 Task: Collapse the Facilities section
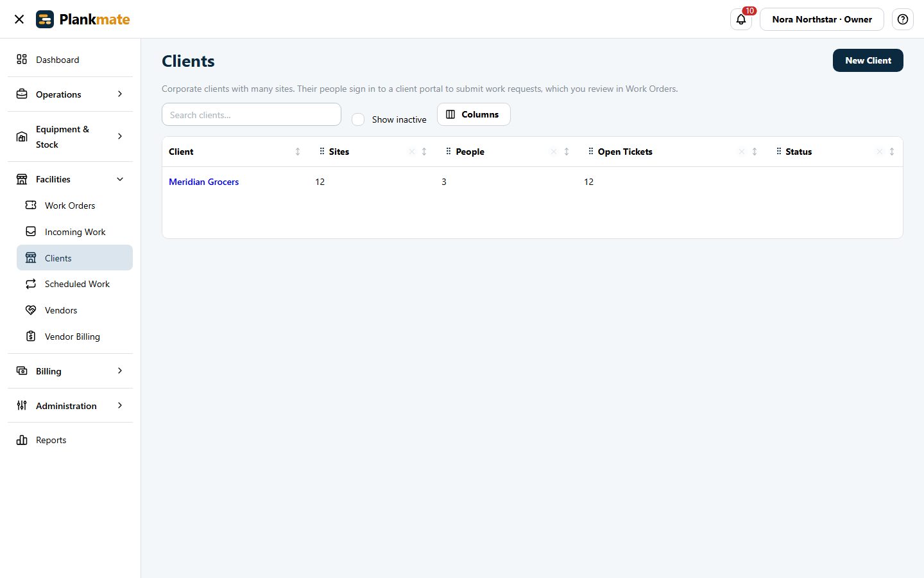pyautogui.click(x=70, y=179)
